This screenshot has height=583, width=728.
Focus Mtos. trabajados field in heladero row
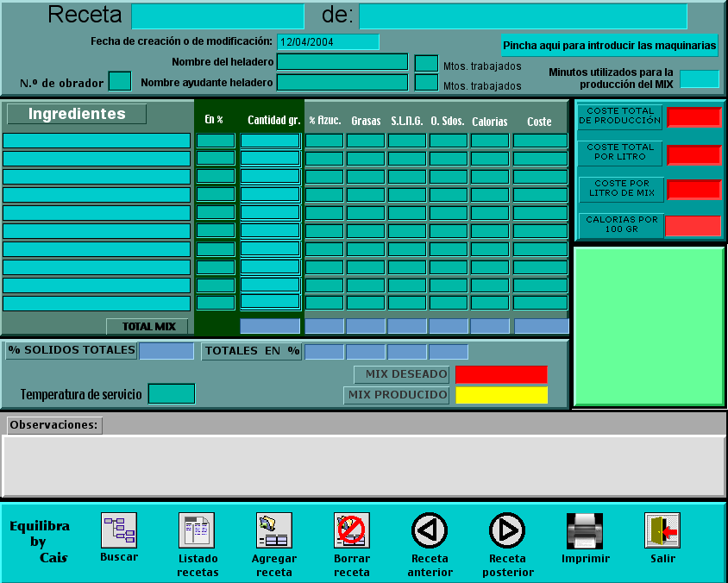point(426,64)
